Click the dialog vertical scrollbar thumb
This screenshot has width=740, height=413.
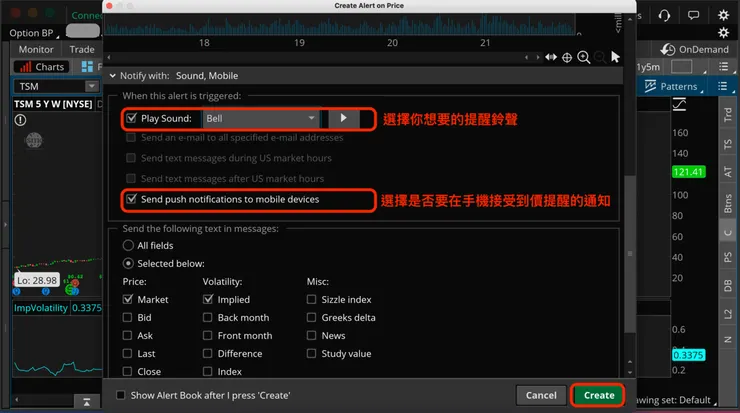(630, 254)
